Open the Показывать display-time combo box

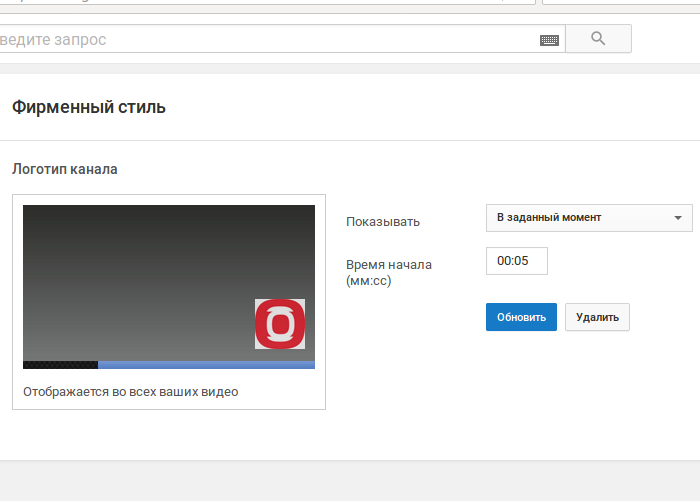point(588,217)
